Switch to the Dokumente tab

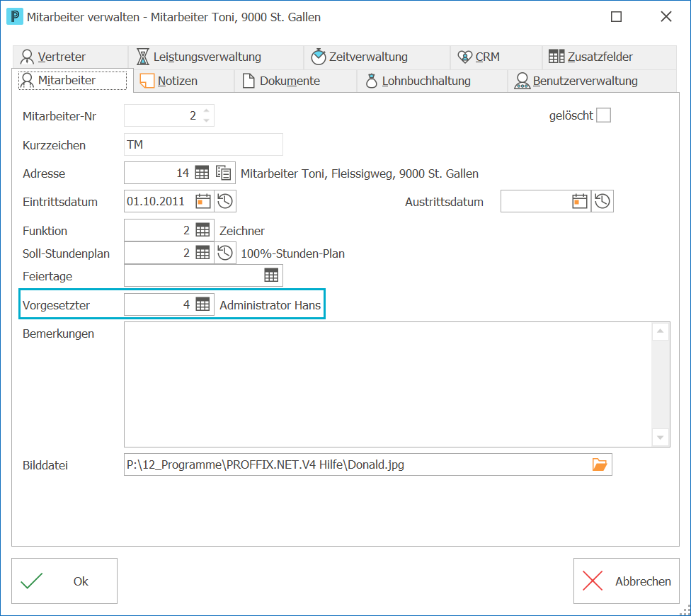296,81
